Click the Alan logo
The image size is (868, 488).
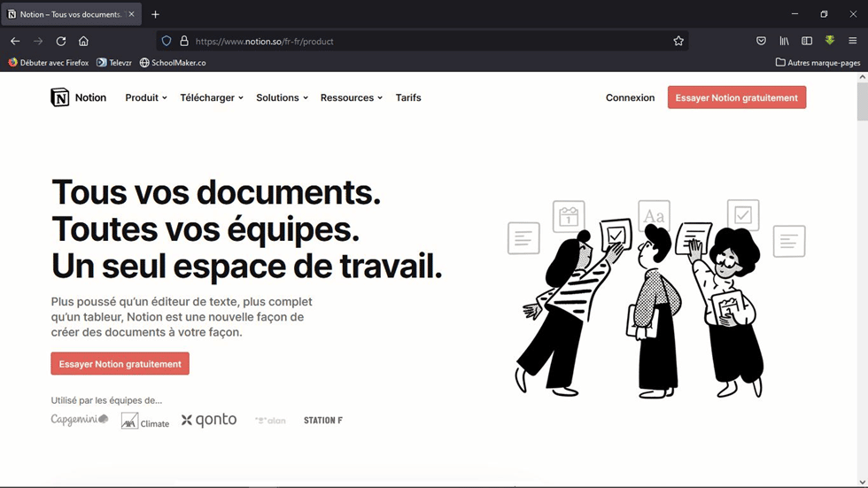pyautogui.click(x=270, y=421)
